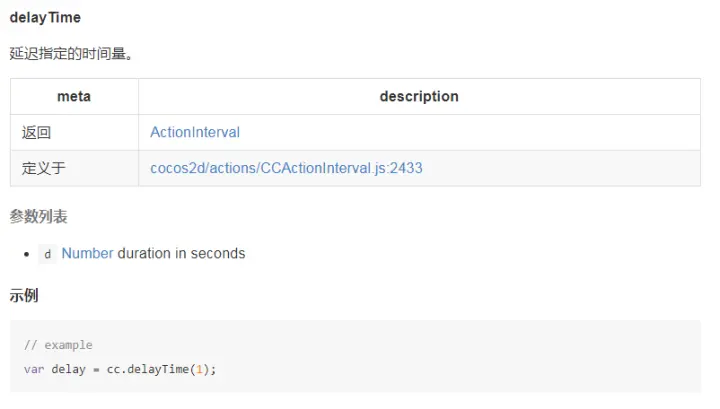Click the orange number 1 argument in code
Screen dimensions: 720x409
tap(199, 369)
